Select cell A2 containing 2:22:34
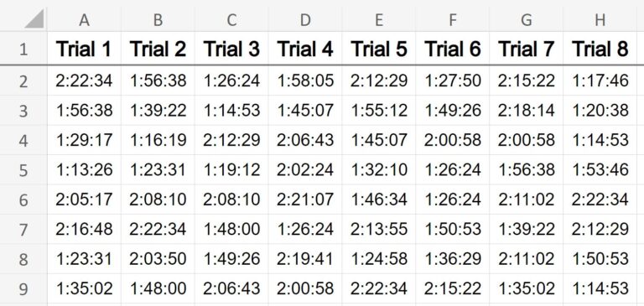This screenshot has width=644, height=306. [x=84, y=80]
